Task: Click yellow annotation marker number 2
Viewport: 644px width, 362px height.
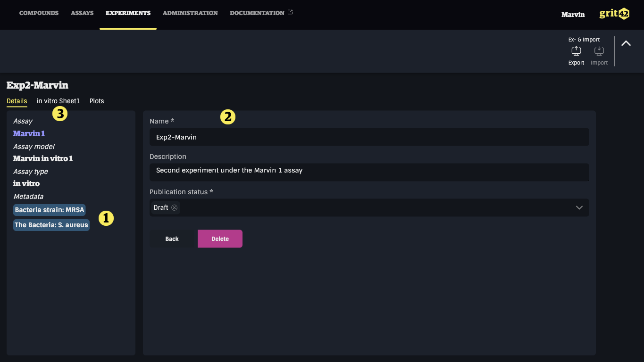Action: [x=228, y=117]
